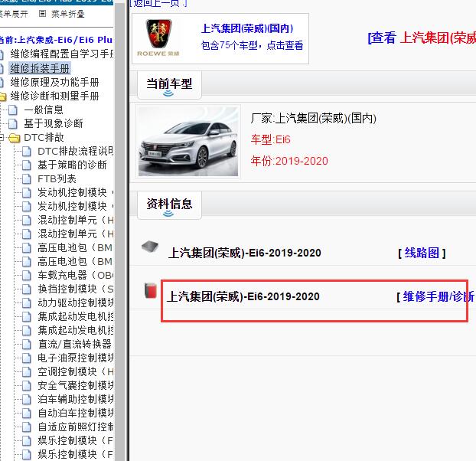Open 安全气囊控制模块 entry

pyautogui.click(x=75, y=385)
